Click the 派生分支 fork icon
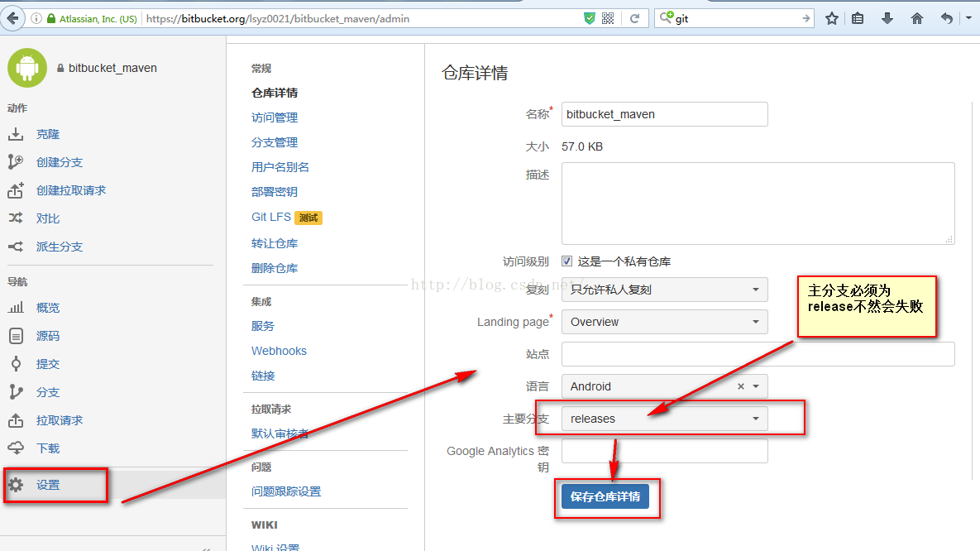Image resolution: width=980 pixels, height=551 pixels. [16, 247]
